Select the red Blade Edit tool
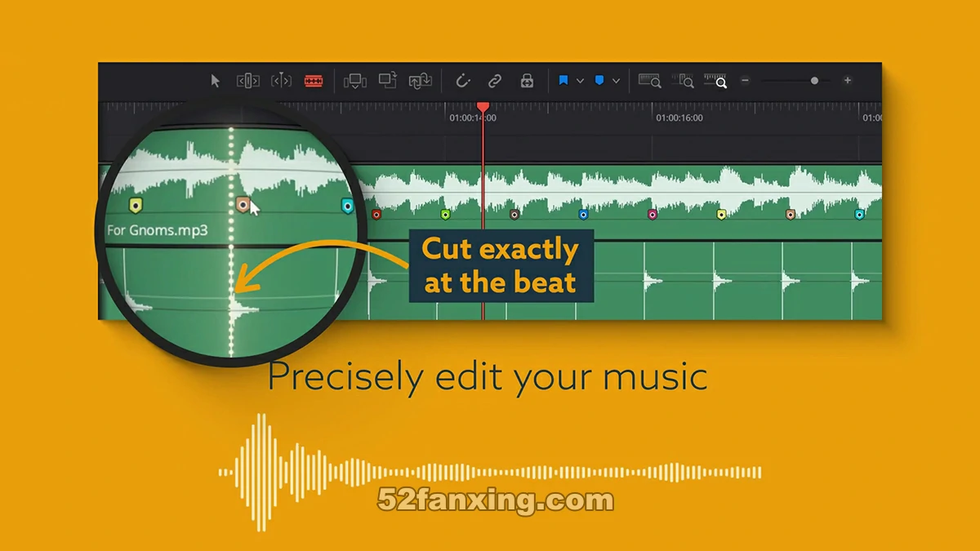This screenshot has height=551, width=980. 314,81
